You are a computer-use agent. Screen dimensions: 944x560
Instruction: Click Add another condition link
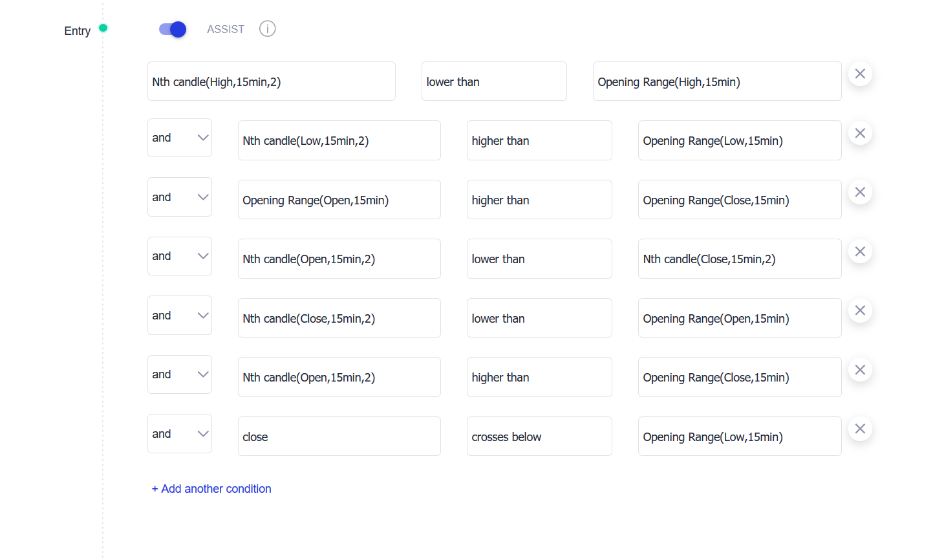click(211, 489)
